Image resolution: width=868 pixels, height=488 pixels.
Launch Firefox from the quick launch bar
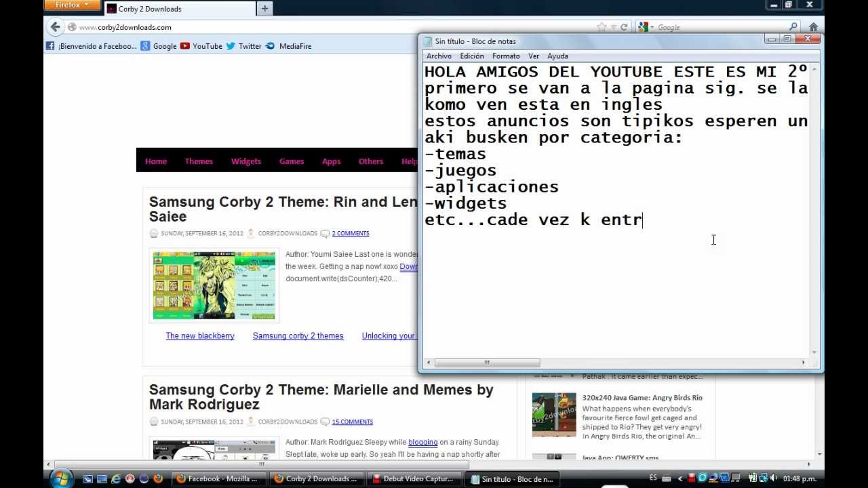[158, 479]
